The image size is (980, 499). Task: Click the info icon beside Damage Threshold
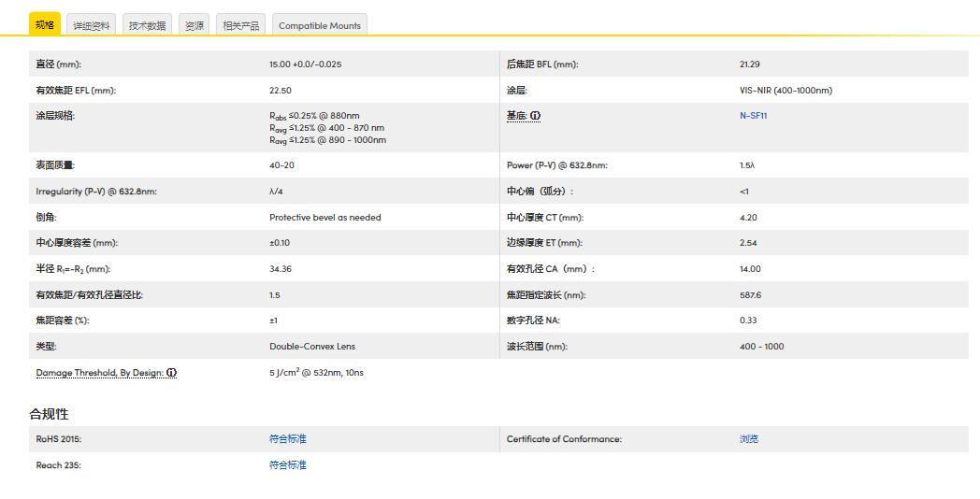172,373
